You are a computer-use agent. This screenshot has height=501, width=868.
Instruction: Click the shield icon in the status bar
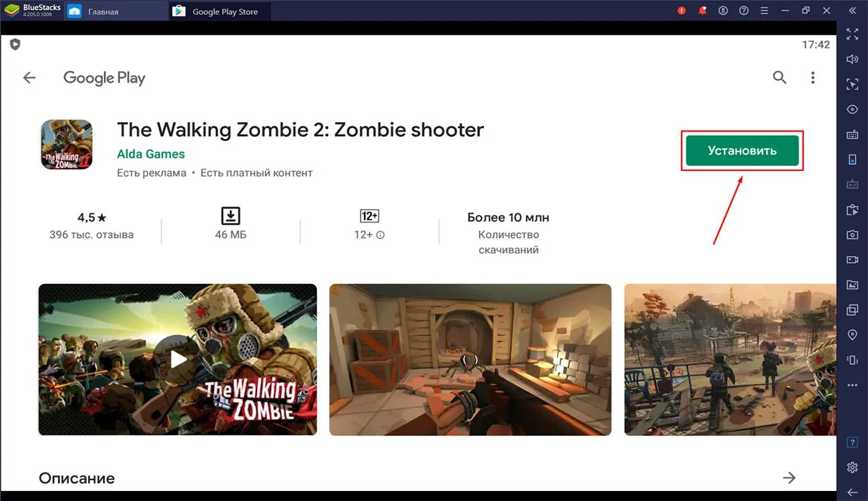15,45
